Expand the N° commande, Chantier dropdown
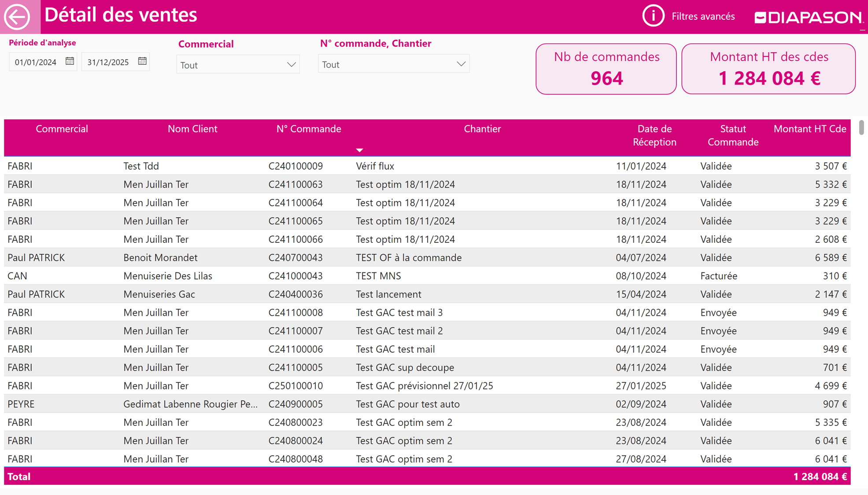The height and width of the screenshot is (495, 868). [461, 64]
